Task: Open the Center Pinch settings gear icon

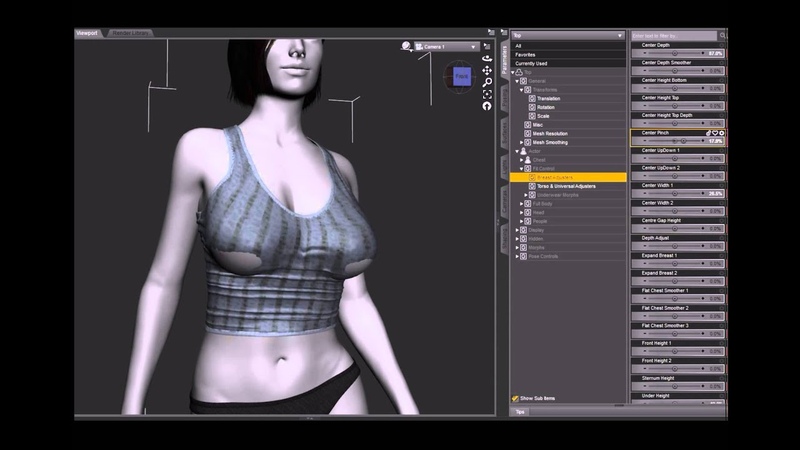Action: pyautogui.click(x=721, y=133)
